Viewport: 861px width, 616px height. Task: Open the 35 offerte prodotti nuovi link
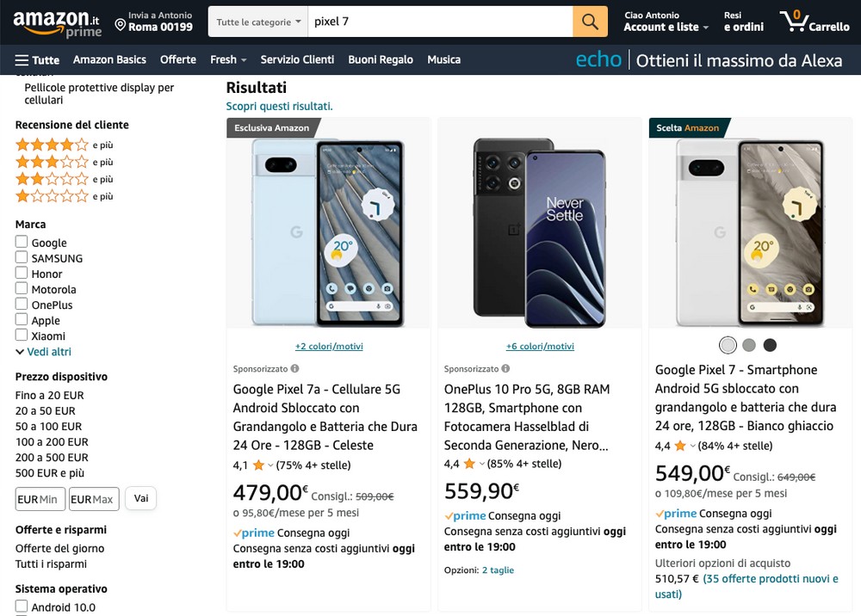coord(771,579)
